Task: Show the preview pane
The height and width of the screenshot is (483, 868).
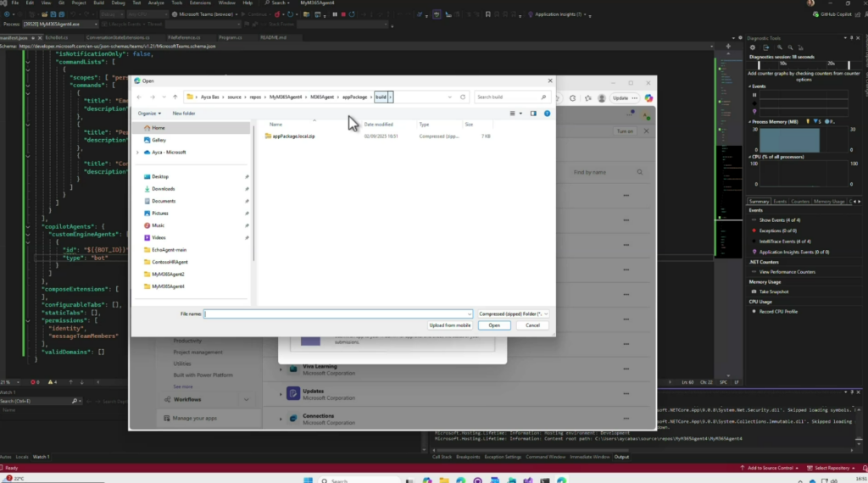Action: (533, 114)
